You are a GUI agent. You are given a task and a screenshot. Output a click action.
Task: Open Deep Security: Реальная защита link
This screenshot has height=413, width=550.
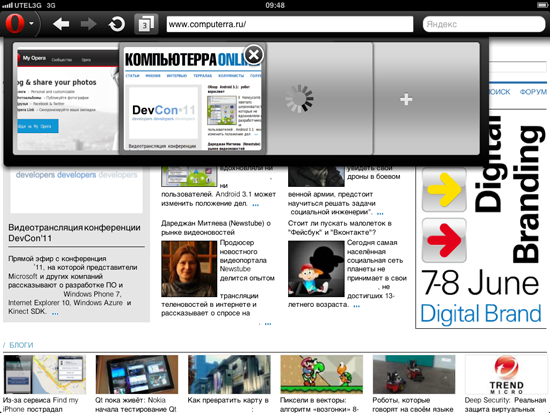point(505,405)
